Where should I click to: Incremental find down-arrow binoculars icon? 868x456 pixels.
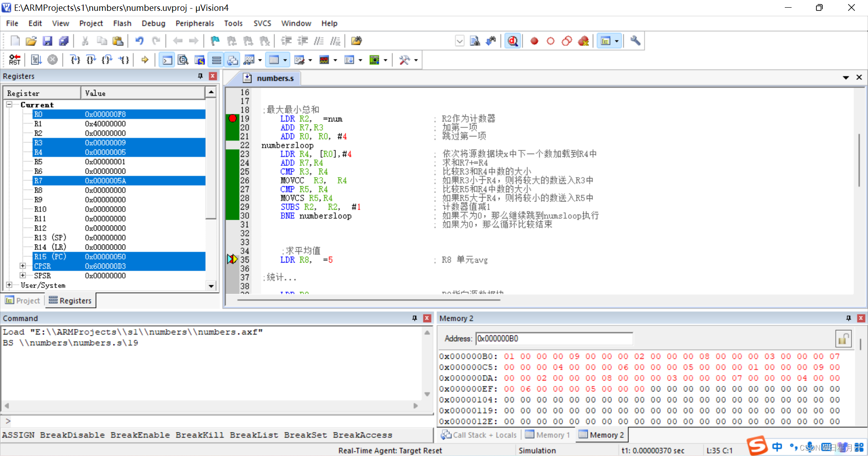pyautogui.click(x=491, y=41)
